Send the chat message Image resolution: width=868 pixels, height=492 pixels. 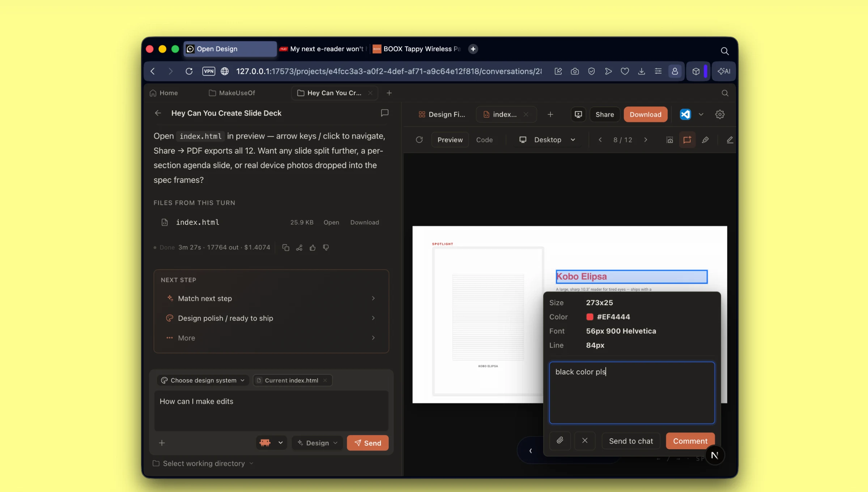click(367, 443)
